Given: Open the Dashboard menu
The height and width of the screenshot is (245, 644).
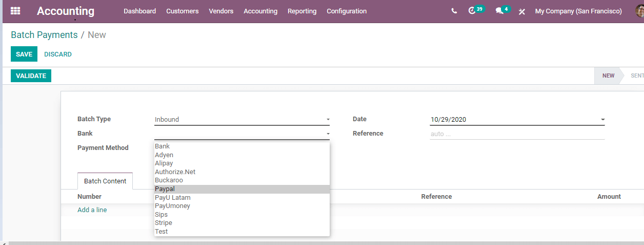Looking at the screenshot, I should 139,11.
